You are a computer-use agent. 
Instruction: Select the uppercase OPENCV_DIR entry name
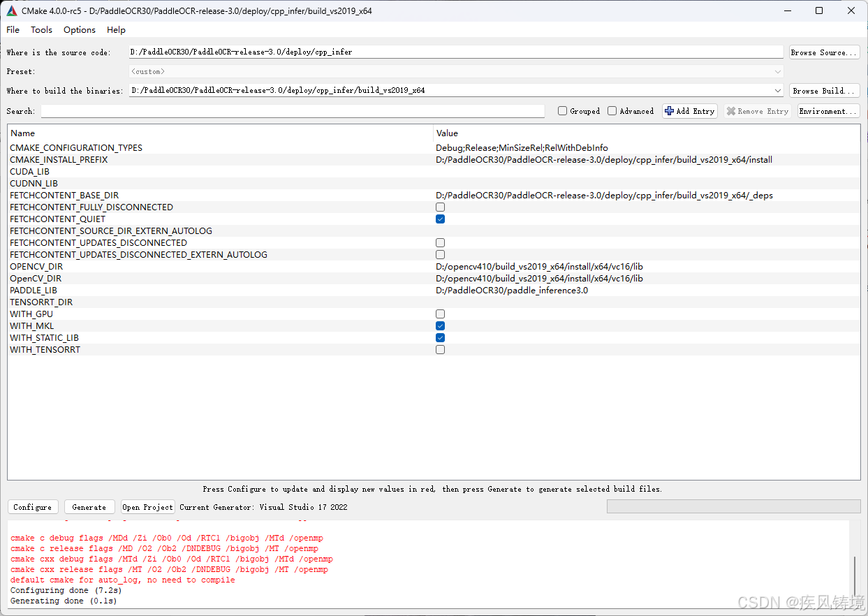[x=36, y=267]
